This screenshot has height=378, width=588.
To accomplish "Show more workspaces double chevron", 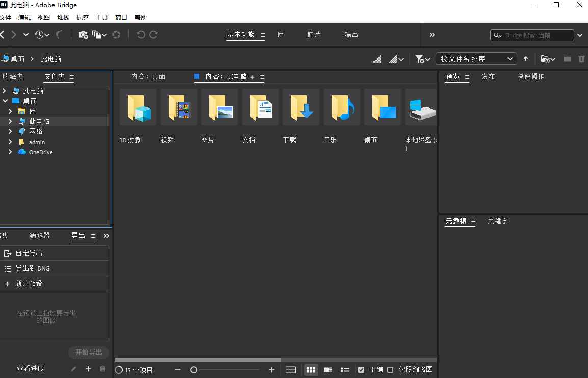I will [432, 35].
